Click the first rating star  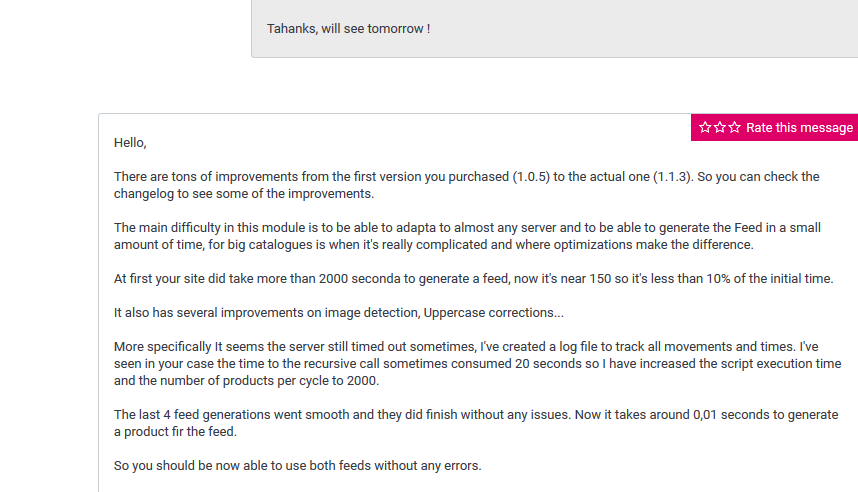pyautogui.click(x=705, y=128)
